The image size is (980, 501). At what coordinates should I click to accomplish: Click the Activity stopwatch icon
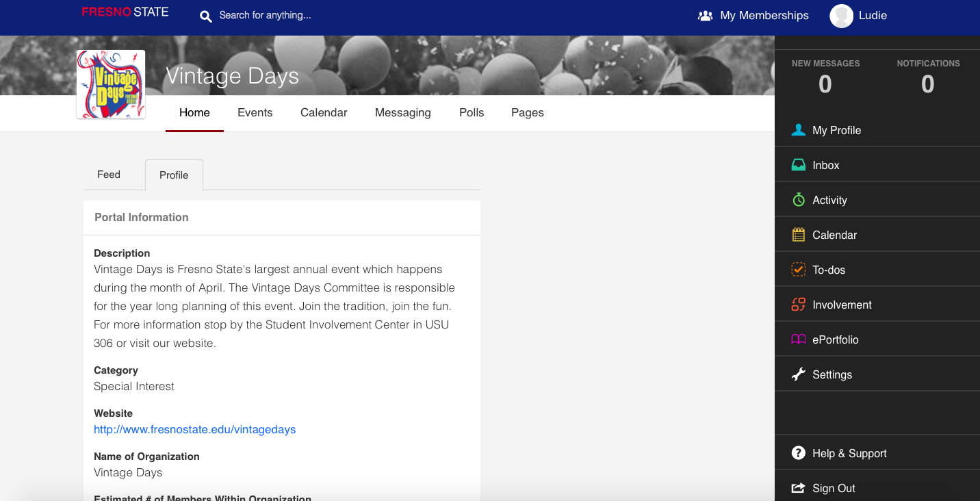pos(798,200)
